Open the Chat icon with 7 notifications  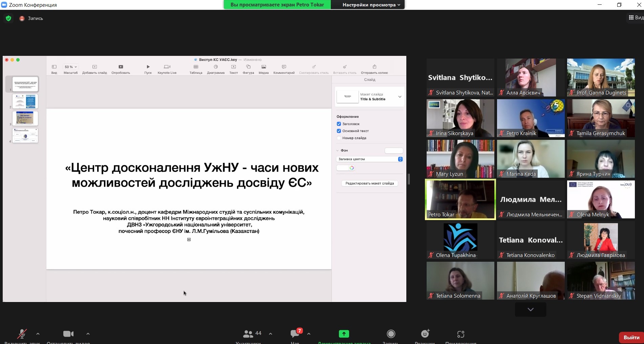(x=295, y=334)
